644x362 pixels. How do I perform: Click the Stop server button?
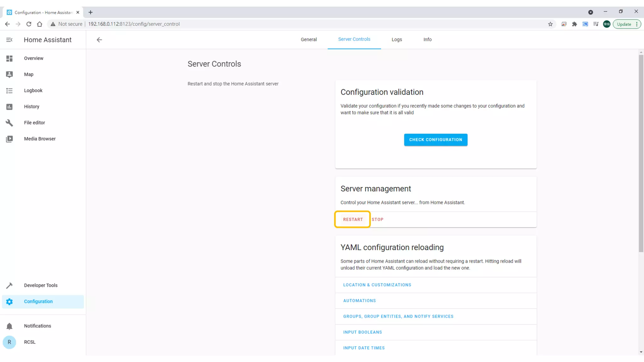[x=377, y=220]
